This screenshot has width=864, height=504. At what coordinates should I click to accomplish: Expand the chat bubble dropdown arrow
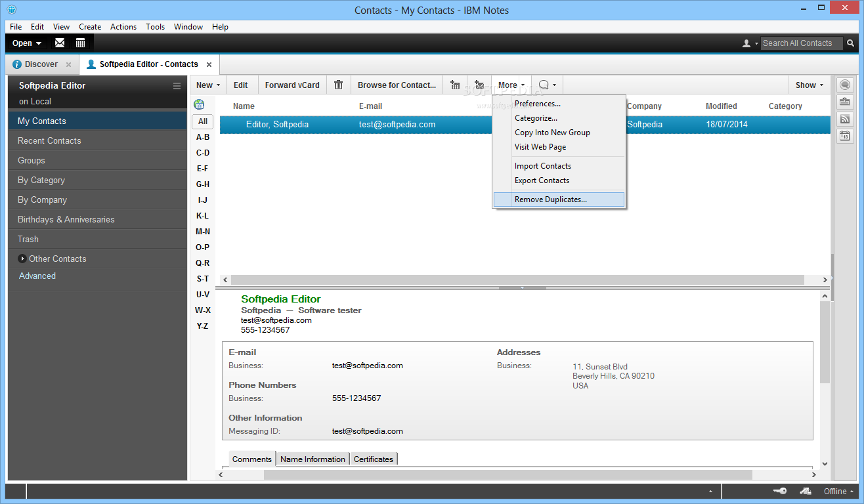[554, 85]
